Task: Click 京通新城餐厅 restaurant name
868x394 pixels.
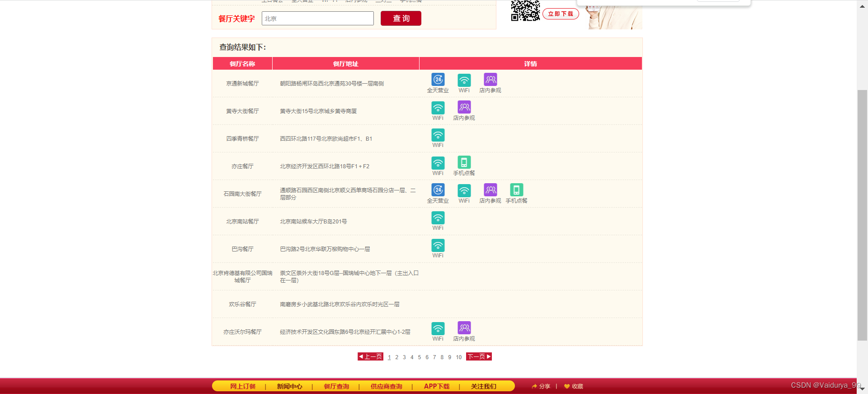Action: coord(242,84)
